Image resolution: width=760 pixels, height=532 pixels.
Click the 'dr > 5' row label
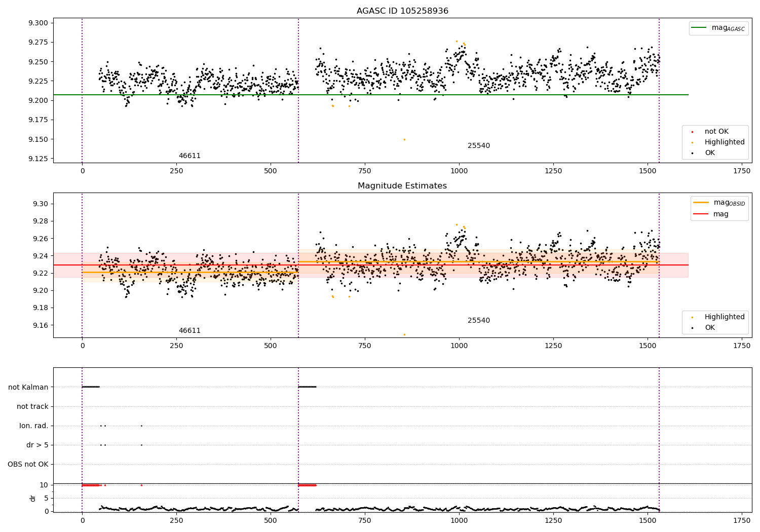(x=37, y=445)
